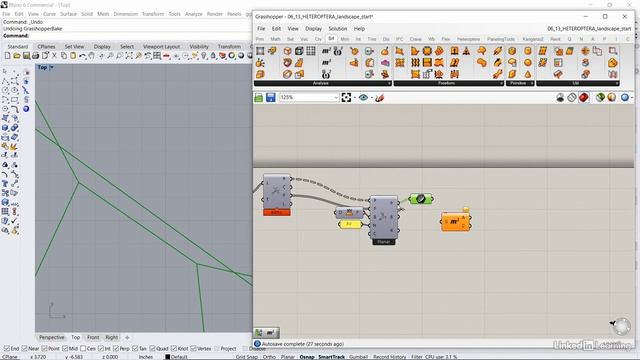Toggle Osnap in Rhino status bar
The height and width of the screenshot is (360, 640).
click(x=307, y=357)
